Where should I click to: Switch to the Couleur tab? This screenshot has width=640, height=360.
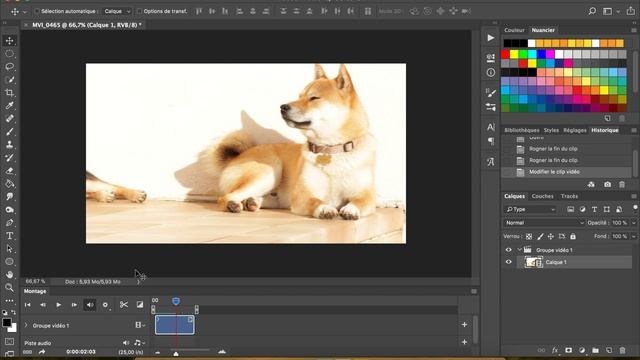click(x=514, y=30)
